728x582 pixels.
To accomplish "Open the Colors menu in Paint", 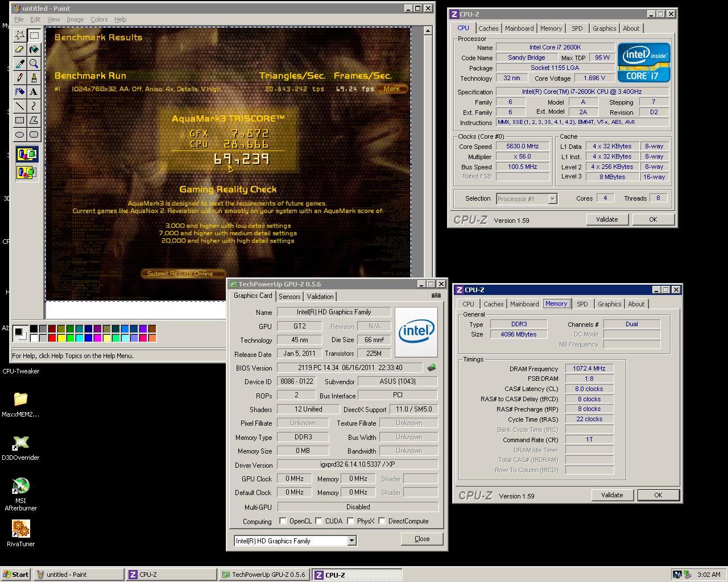I will pos(99,19).
